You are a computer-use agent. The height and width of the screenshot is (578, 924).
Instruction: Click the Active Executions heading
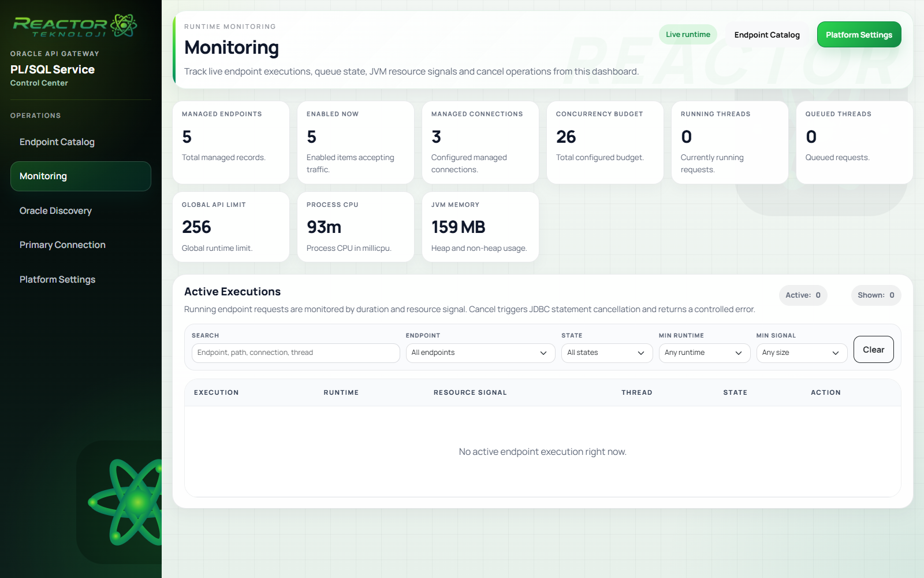(x=232, y=292)
